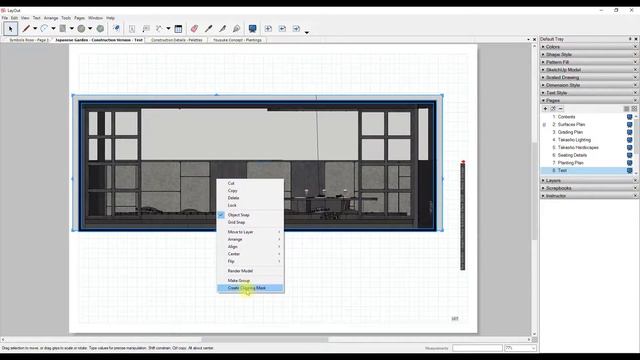The width and height of the screenshot is (640, 360).
Task: Switch to Construction Details document tab
Action: point(177,40)
